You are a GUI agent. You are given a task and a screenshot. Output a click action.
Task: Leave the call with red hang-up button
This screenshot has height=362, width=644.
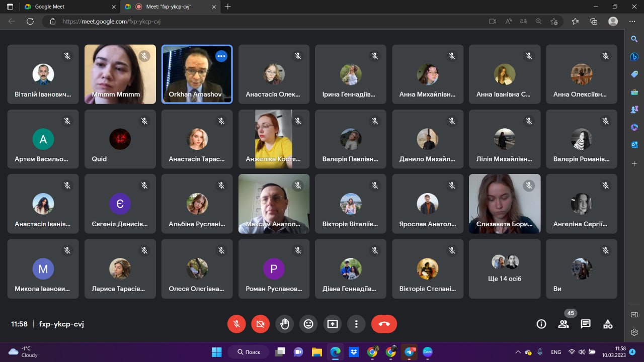384,324
